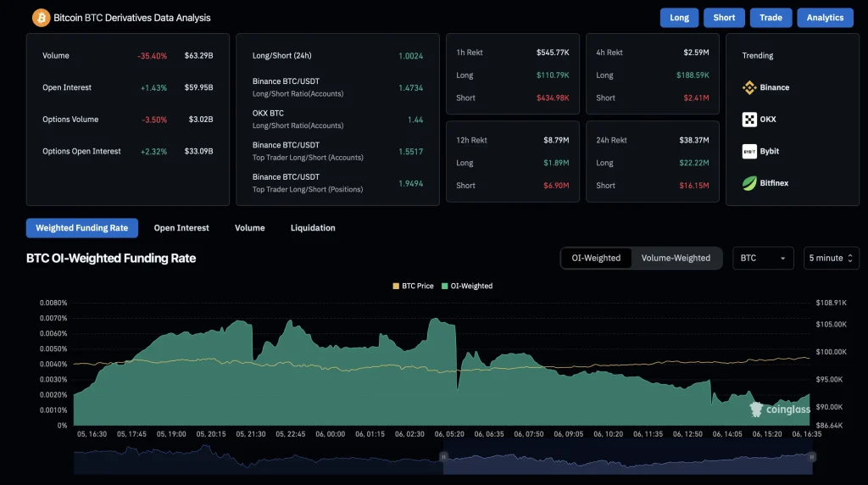
Task: Toggle the OI-Weighted legend swatch
Action: click(444, 287)
